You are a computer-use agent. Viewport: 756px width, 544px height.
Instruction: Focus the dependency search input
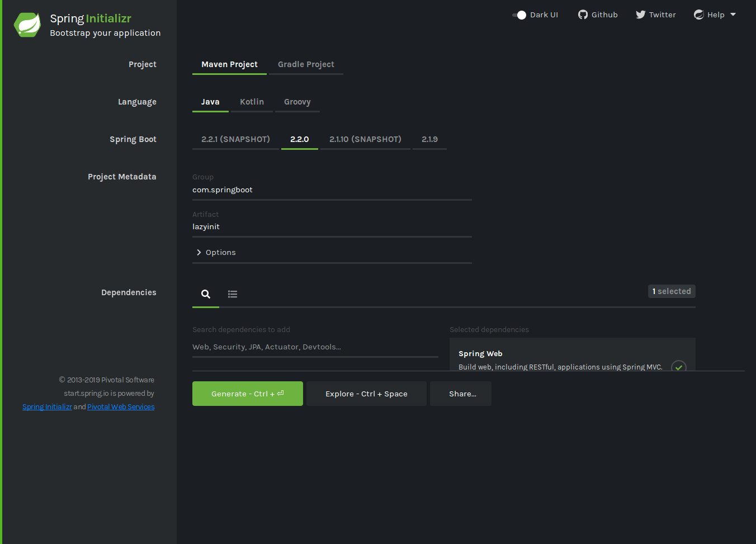click(315, 347)
